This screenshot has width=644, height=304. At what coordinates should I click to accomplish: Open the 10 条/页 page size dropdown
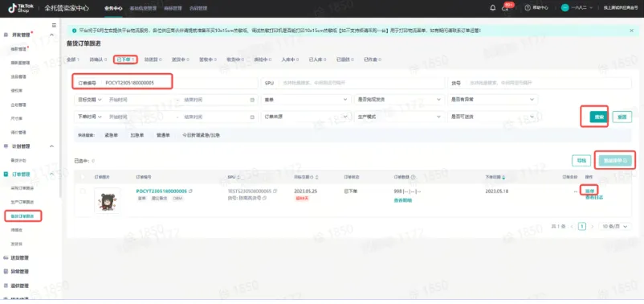click(x=615, y=226)
